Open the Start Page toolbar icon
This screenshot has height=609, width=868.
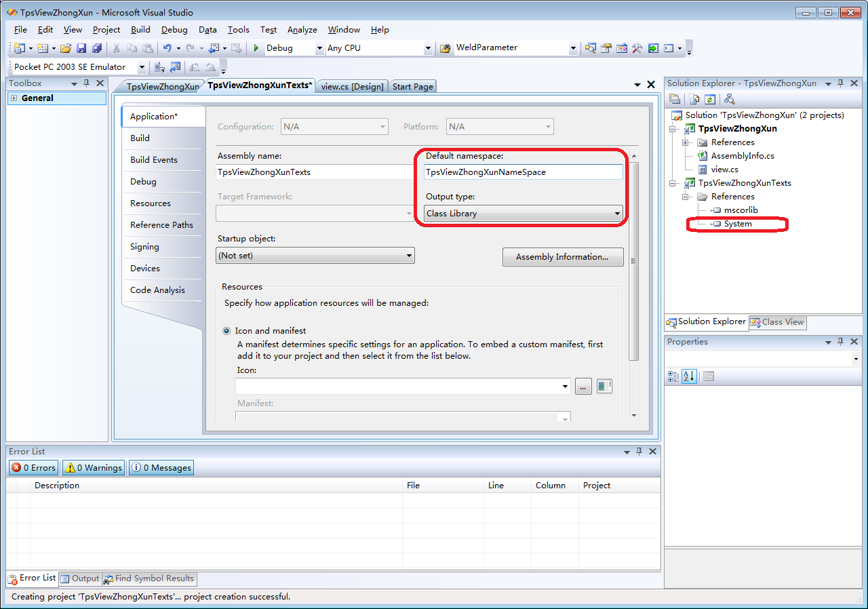(653, 48)
